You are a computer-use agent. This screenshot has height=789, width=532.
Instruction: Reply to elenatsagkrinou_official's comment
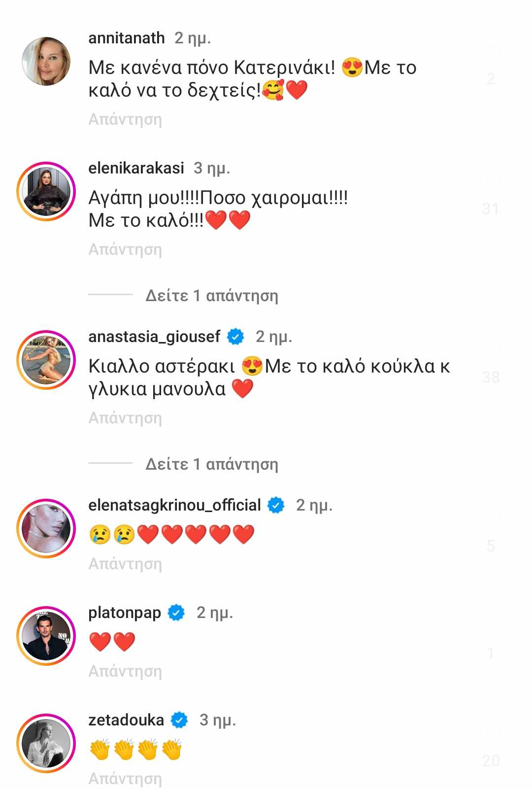pyautogui.click(x=125, y=564)
